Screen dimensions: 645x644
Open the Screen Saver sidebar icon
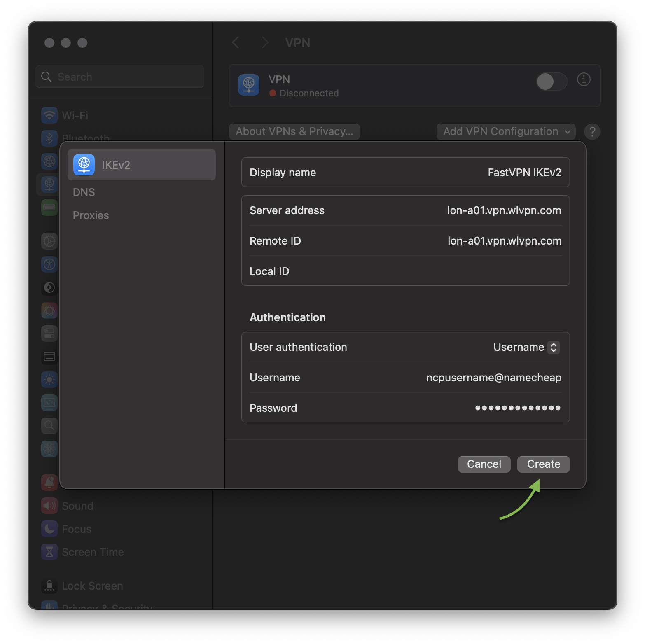pyautogui.click(x=49, y=402)
